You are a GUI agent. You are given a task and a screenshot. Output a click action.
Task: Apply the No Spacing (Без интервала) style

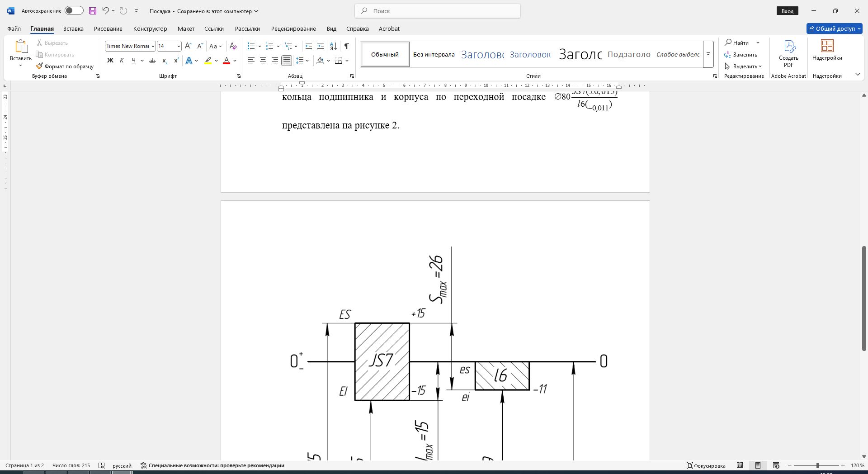[x=434, y=54]
